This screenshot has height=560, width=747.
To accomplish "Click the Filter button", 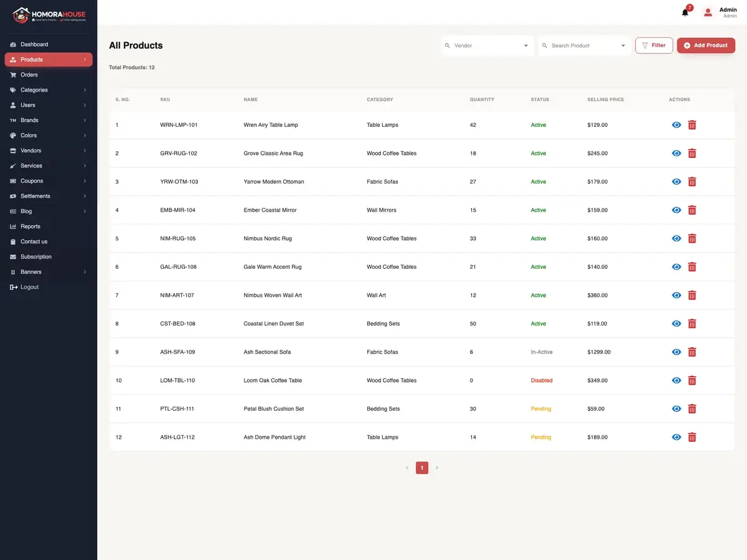I will (654, 45).
